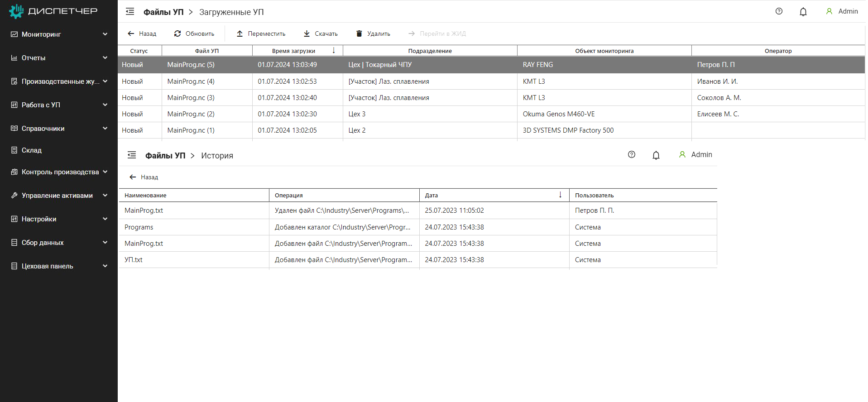The height and width of the screenshot is (402, 868).
Task: Click the Переместить upload icon
Action: pyautogui.click(x=240, y=33)
